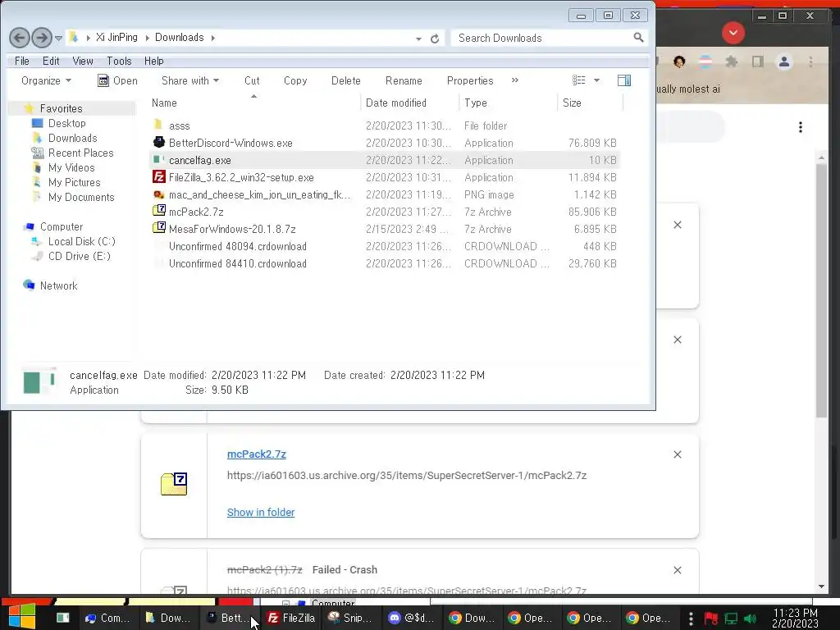Screen dimensions: 840x630
Task: Click the Explorer Forward navigation arrow
Action: coord(42,38)
